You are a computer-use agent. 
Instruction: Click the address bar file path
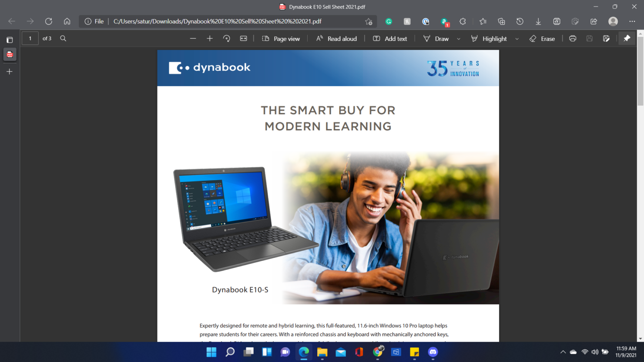coord(218,21)
